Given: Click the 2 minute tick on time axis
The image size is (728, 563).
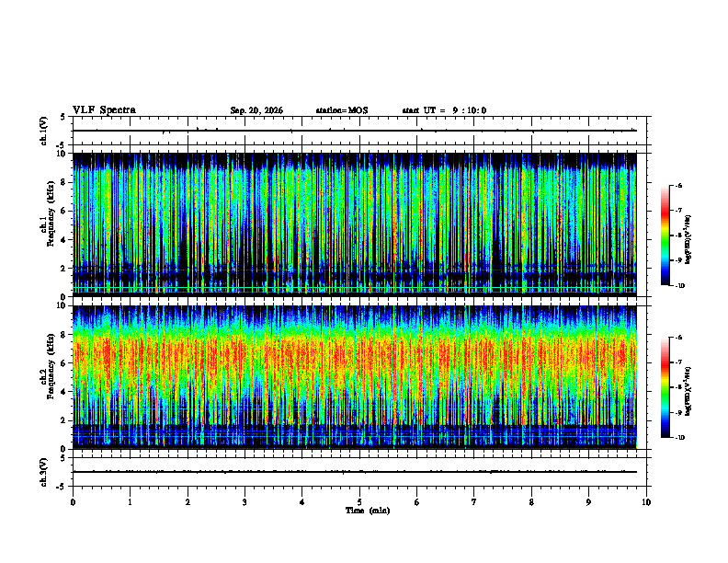Looking at the screenshot, I should 188,502.
